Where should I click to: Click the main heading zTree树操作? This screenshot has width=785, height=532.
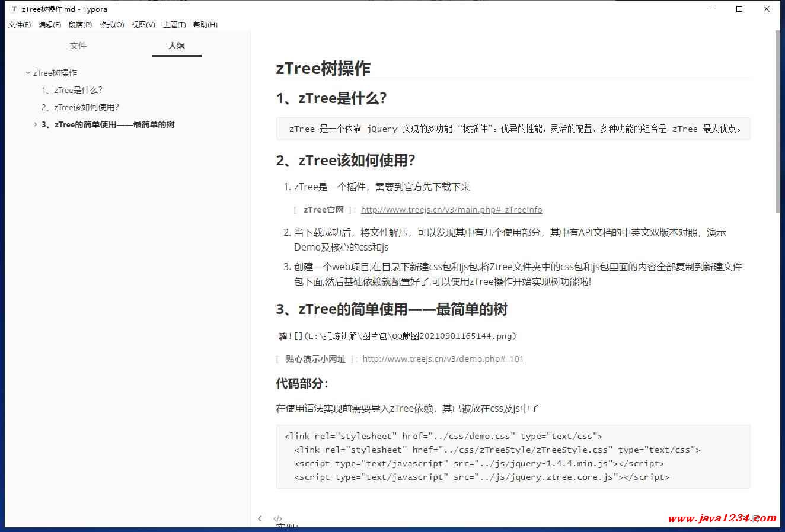pyautogui.click(x=323, y=68)
